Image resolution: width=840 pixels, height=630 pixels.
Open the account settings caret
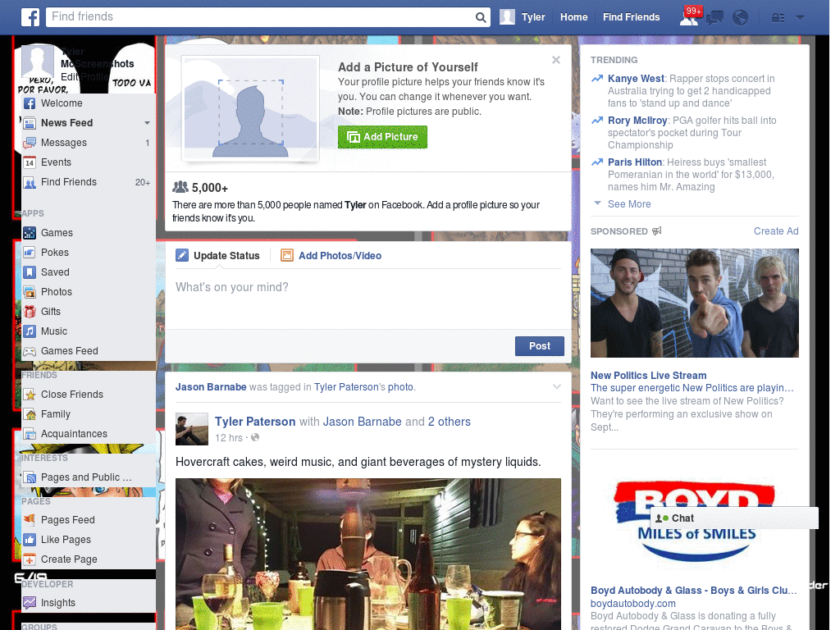coord(799,16)
